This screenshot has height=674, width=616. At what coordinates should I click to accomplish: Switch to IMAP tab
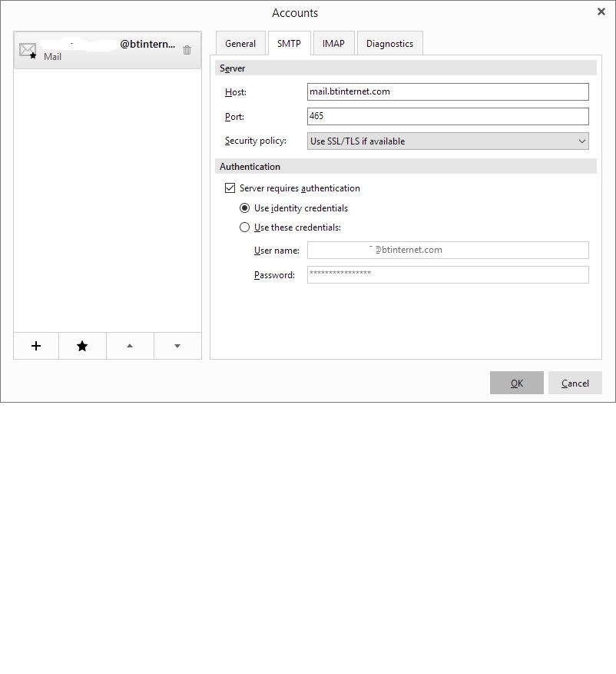[x=334, y=43]
